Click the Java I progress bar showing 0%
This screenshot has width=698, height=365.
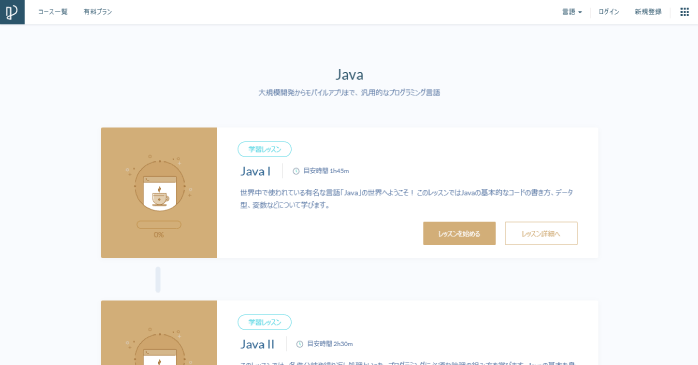coord(159,225)
